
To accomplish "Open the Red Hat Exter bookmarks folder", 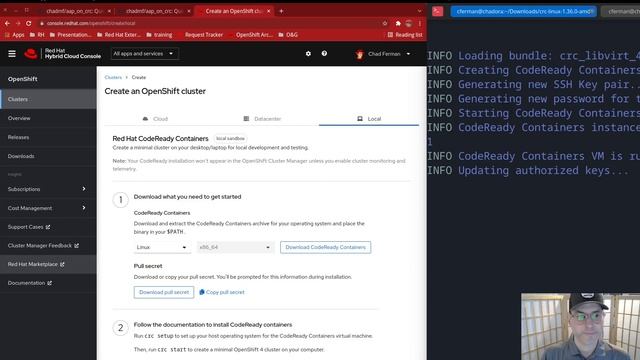I will click(x=119, y=35).
